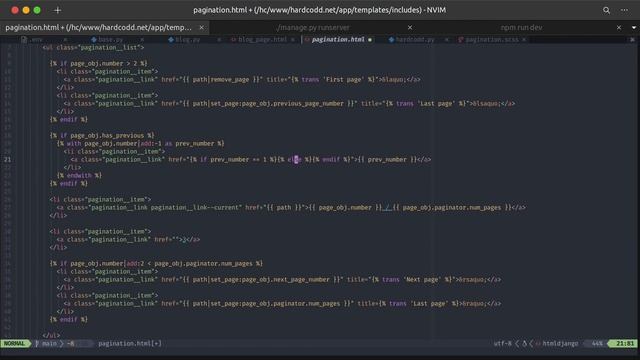Click the HTML icon beside blog_page.html
This screenshot has height=360, width=640.
pos(233,40)
